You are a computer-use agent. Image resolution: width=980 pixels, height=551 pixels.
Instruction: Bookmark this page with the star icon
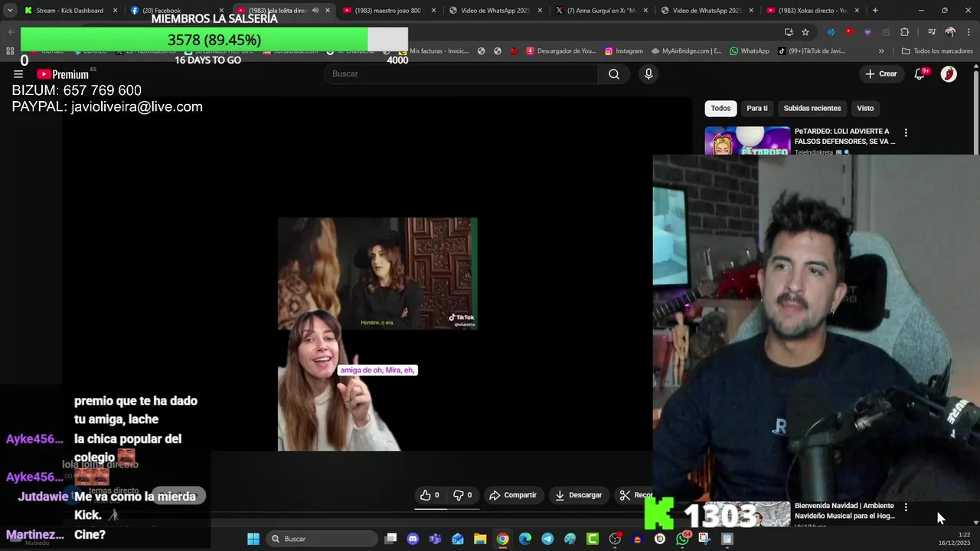coord(805,32)
